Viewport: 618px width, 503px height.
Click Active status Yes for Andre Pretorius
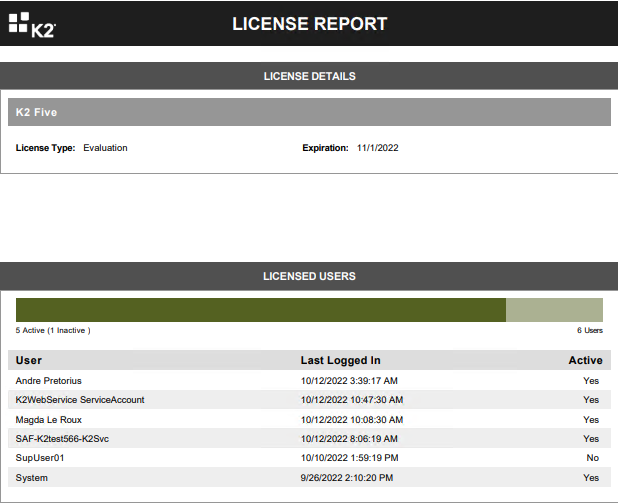click(591, 381)
